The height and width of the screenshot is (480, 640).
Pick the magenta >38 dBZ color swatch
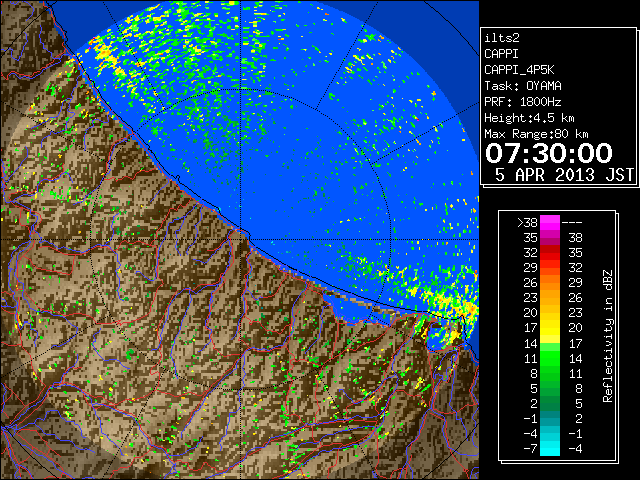[x=550, y=222]
